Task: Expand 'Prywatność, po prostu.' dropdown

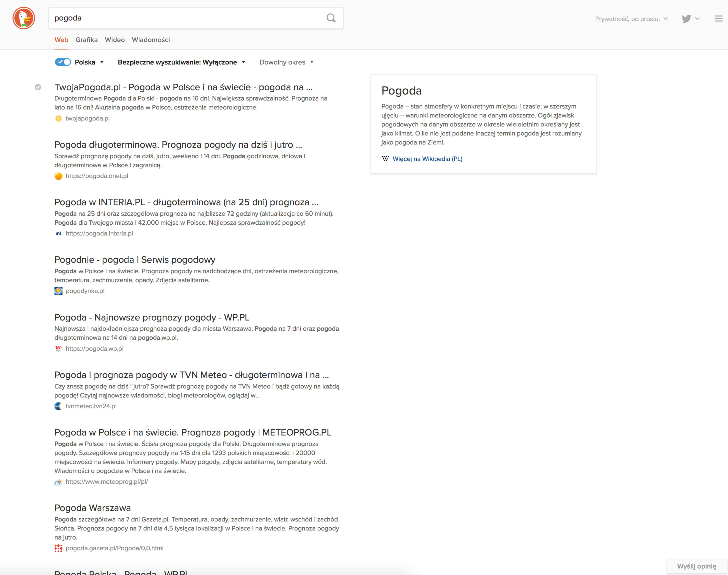Action: tap(631, 19)
